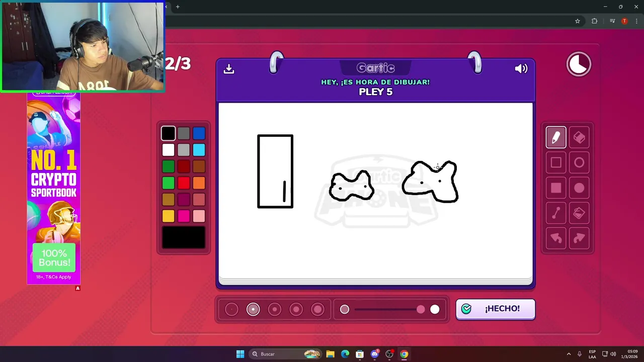Viewport: 644px width, 362px height.
Task: Pick the bright green color swatch
Action: click(x=169, y=183)
